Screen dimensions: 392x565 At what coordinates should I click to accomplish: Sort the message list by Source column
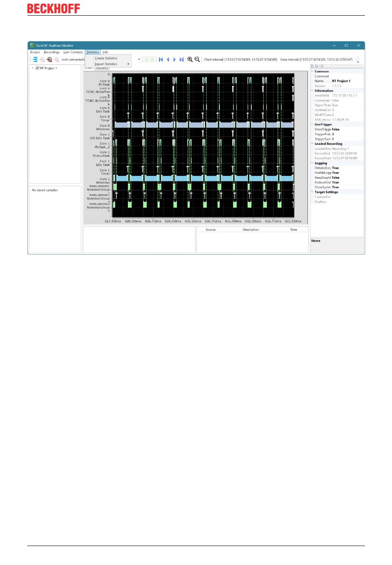[210, 229]
